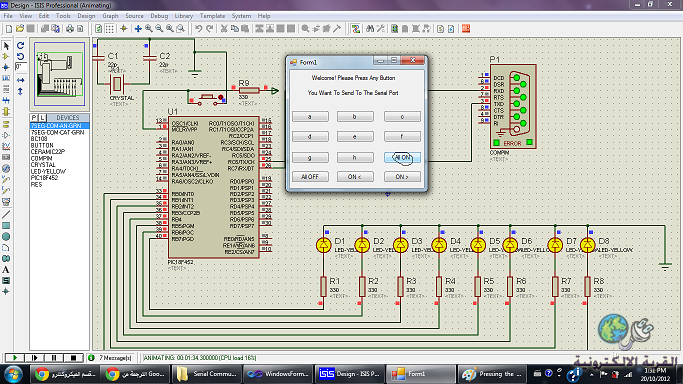Redraw the display from toolbar
Screen dimensions: 683x384
(99, 29)
